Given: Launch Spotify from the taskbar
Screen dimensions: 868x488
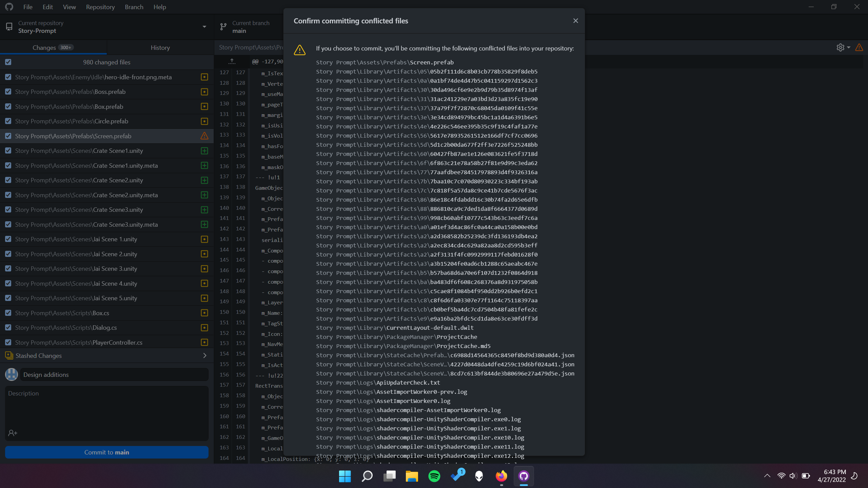Looking at the screenshot, I should [x=434, y=476].
